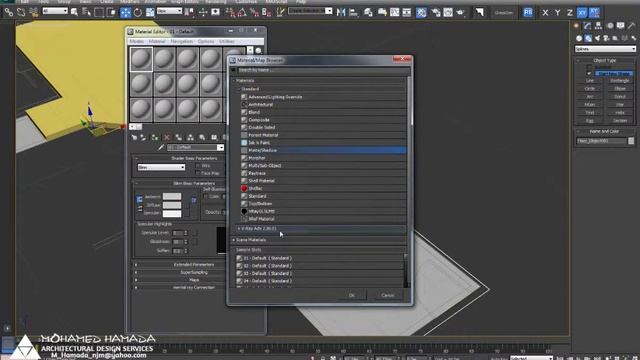Click Get Material icon in Material Editor
Viewport: 640px width, 360px height.
pos(134,138)
